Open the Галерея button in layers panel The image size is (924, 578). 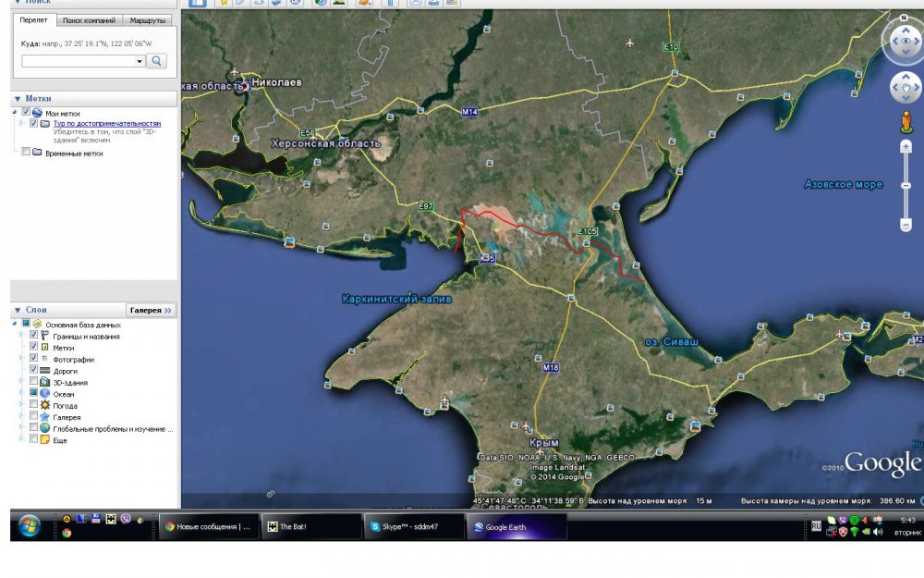click(151, 311)
